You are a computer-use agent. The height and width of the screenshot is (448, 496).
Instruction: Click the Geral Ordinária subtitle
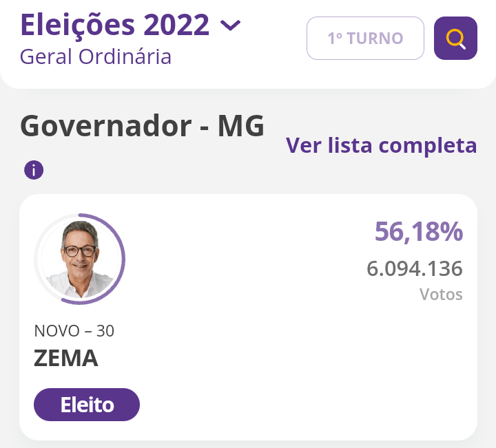[96, 56]
